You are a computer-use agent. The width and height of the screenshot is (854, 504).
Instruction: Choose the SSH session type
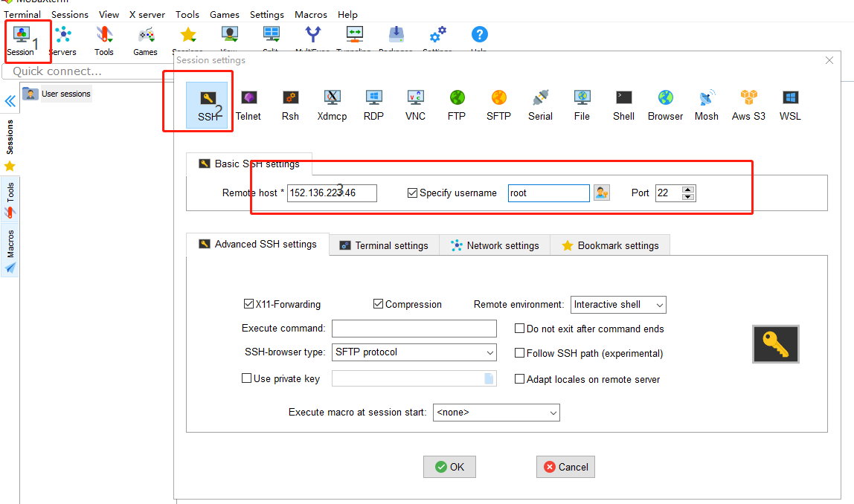click(x=207, y=106)
